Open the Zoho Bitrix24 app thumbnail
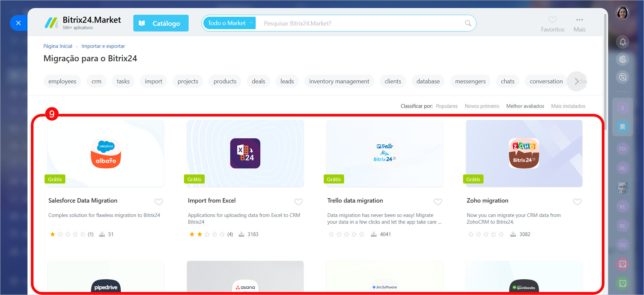Screen dimensions: 644x295 (524, 153)
